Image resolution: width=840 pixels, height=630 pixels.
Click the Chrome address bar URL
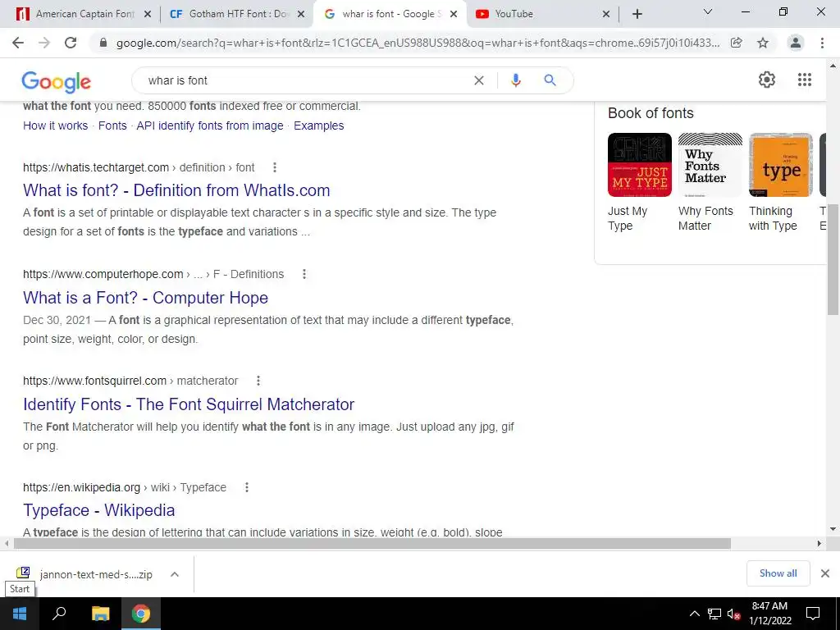(418, 43)
